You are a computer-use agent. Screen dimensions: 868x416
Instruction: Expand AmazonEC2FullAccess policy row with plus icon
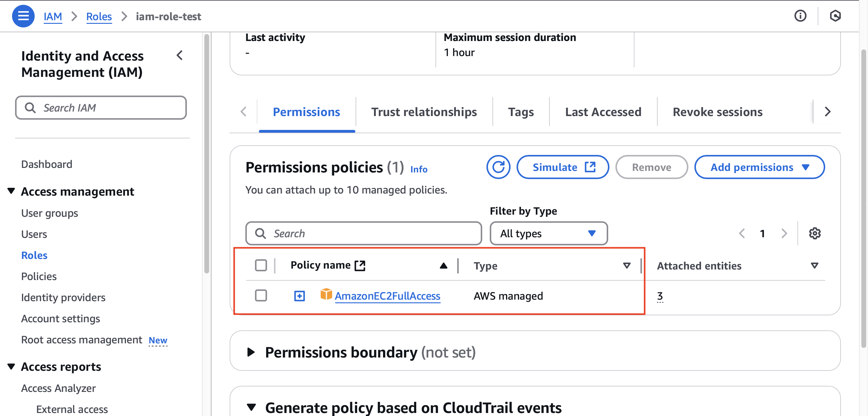click(x=299, y=296)
